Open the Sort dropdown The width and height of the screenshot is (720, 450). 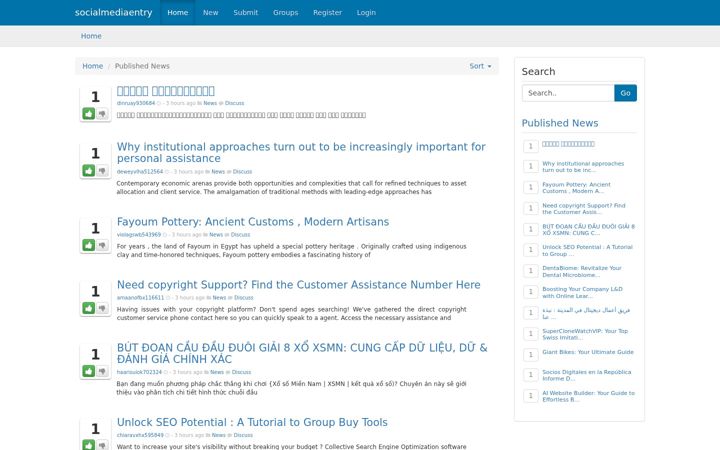coord(480,66)
